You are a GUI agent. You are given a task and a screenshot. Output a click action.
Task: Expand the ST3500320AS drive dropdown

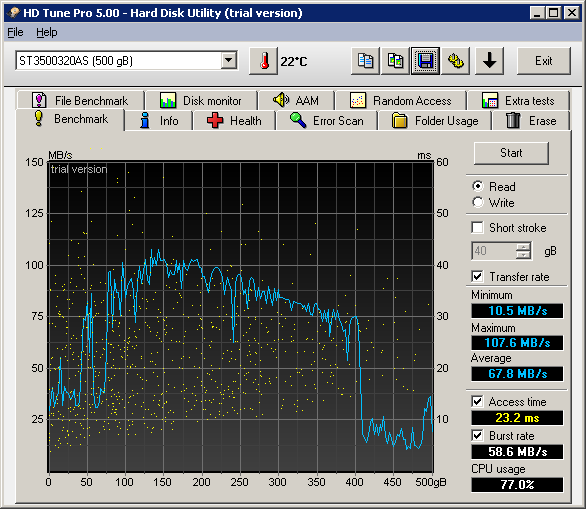tap(228, 60)
